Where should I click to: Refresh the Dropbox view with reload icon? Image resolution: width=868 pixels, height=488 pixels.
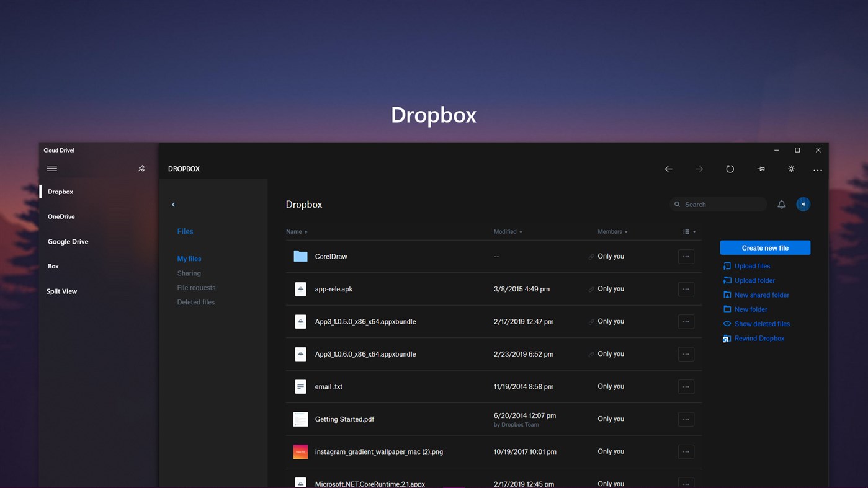(x=730, y=169)
